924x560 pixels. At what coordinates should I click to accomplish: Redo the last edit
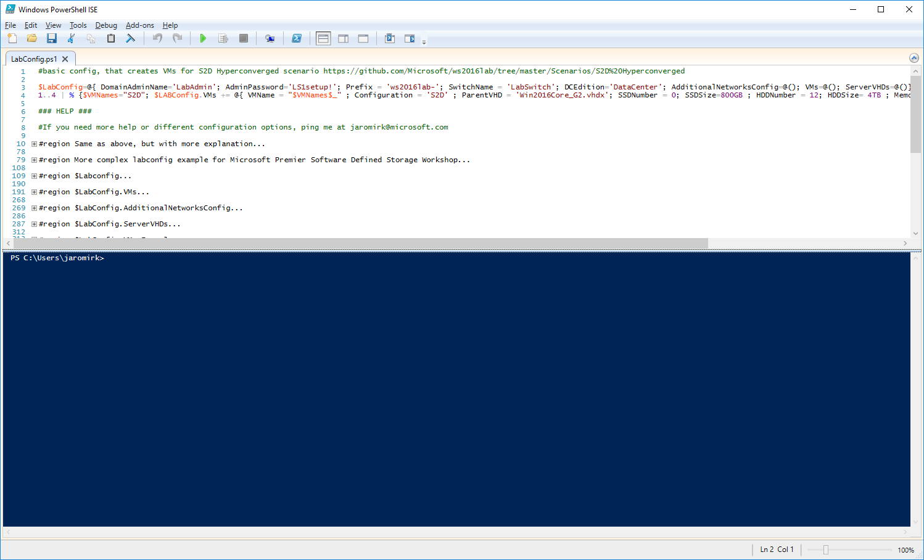pos(178,38)
